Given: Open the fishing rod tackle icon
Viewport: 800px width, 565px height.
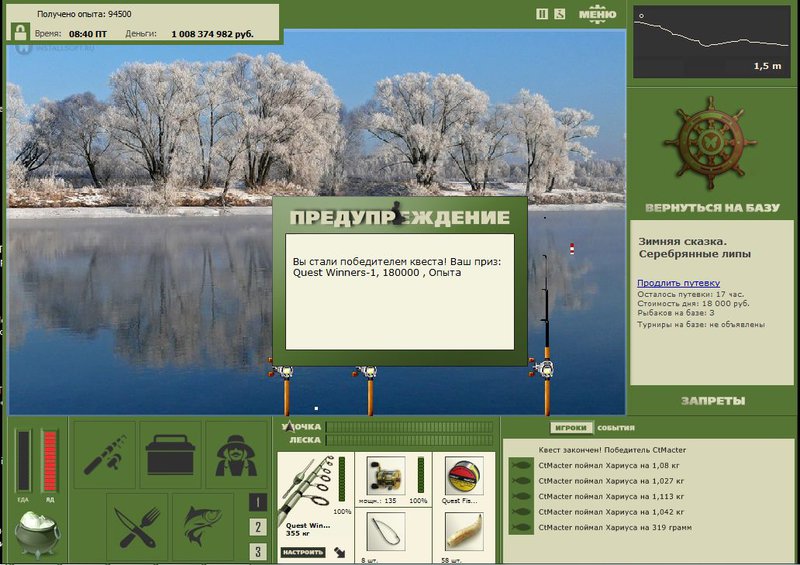Looking at the screenshot, I should point(105,454).
